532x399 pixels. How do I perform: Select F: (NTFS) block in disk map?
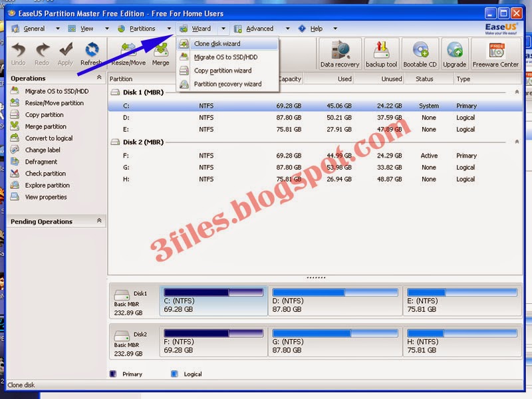pyautogui.click(x=213, y=342)
